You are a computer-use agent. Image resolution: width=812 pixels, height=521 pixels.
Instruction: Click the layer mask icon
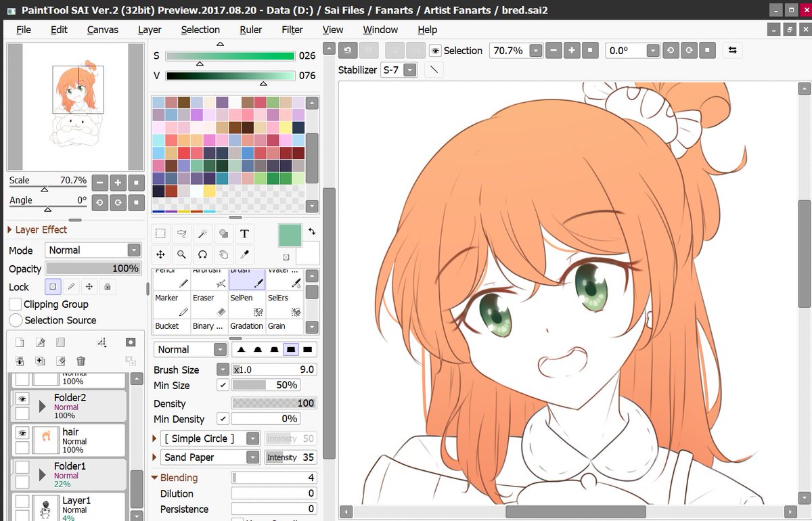pos(131,342)
